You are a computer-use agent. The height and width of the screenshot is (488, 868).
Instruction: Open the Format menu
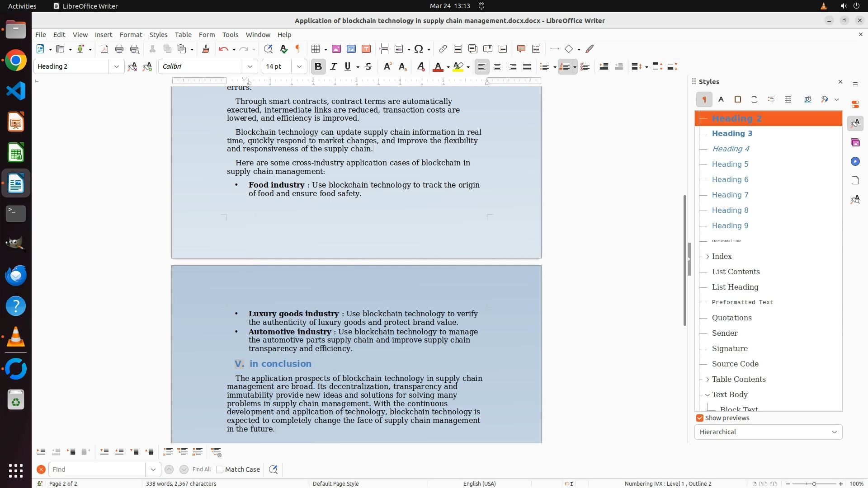(x=131, y=35)
